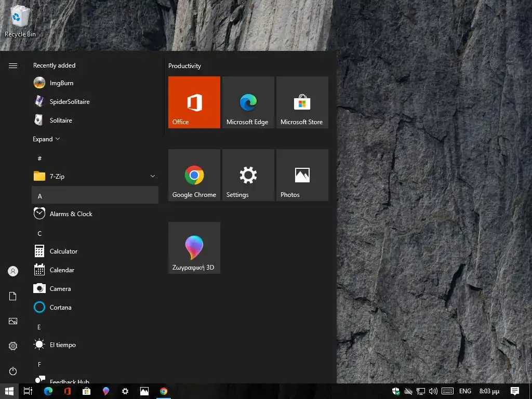Open the Photos tile
Screen dimensions: 532x399
[302, 175]
